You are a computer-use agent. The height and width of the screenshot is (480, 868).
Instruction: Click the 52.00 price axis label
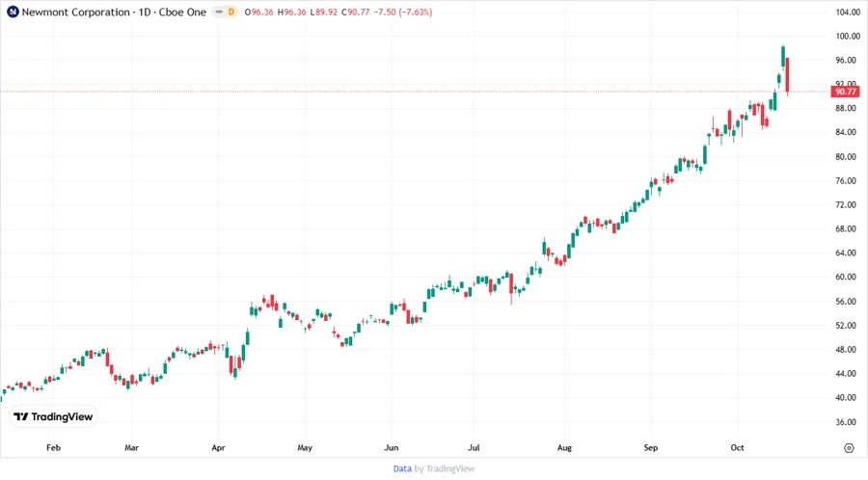845,325
